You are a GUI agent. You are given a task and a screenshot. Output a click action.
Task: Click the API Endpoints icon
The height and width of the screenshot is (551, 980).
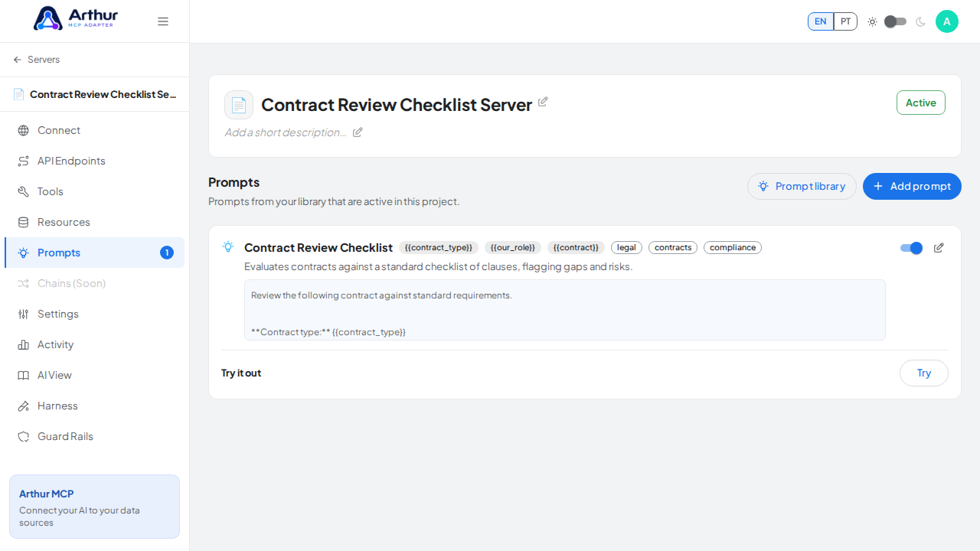click(x=23, y=161)
